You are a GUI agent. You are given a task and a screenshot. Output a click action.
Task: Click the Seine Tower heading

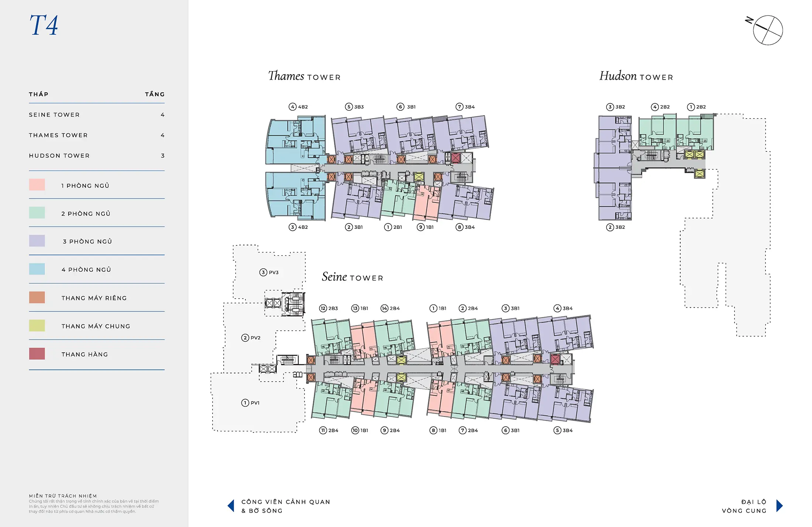click(352, 277)
